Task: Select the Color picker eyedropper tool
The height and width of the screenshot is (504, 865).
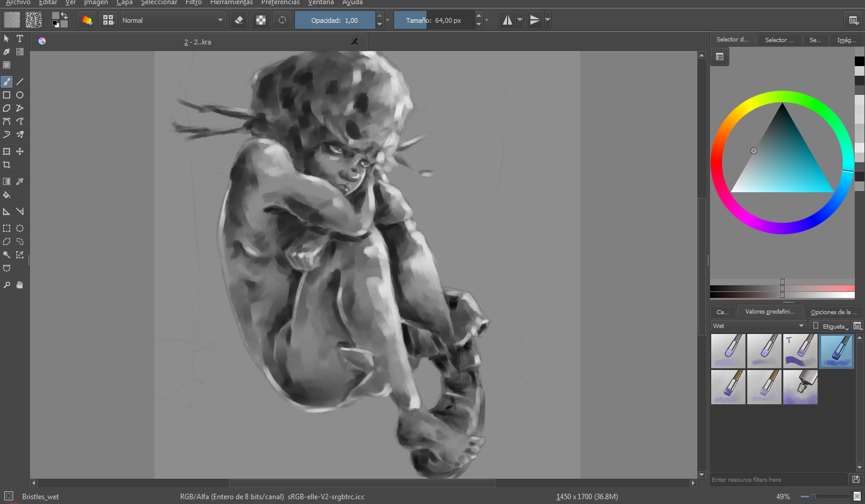Action: [x=20, y=181]
